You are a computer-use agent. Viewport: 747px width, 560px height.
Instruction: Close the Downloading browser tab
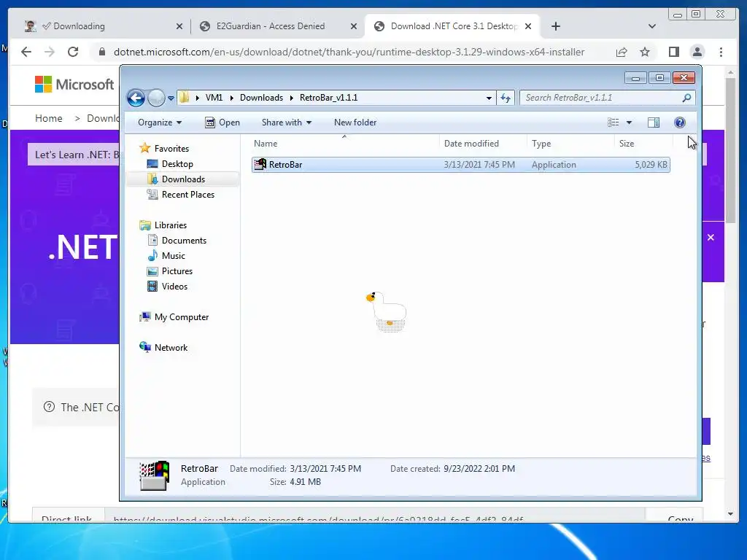(179, 27)
